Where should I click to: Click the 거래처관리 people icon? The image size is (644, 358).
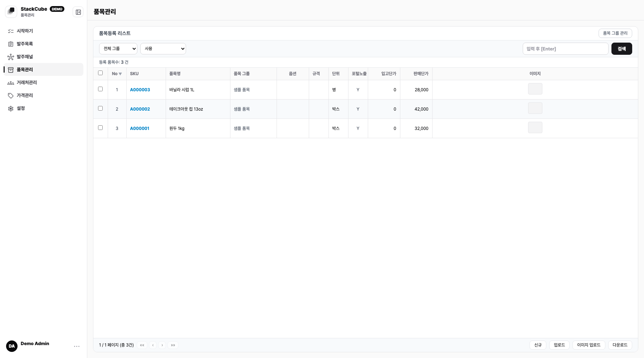point(11,83)
